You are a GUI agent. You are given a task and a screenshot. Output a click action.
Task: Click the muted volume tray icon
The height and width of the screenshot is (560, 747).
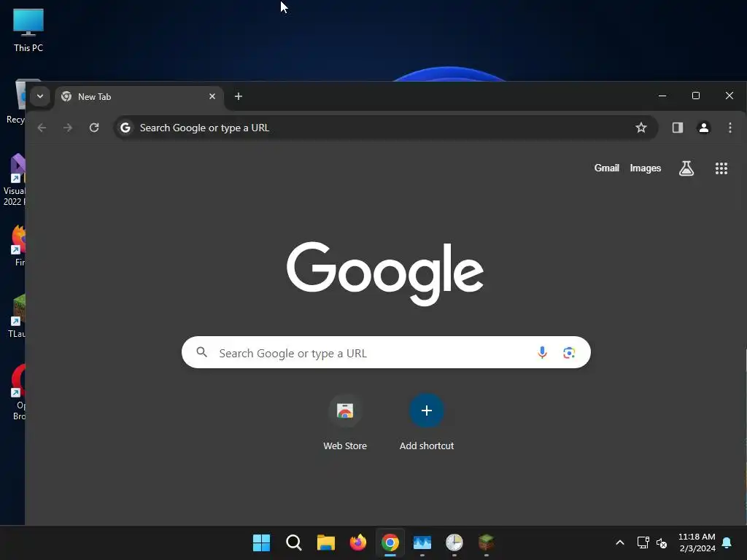tap(662, 542)
